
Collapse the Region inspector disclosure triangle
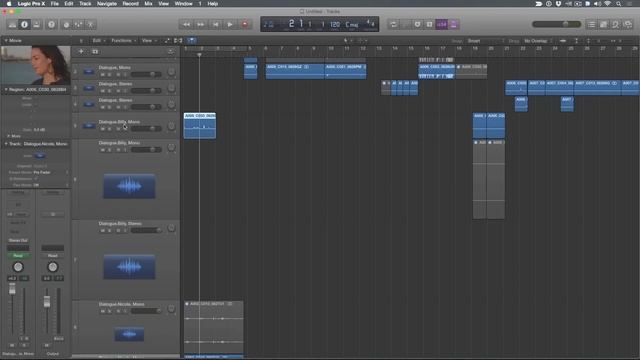(6, 89)
